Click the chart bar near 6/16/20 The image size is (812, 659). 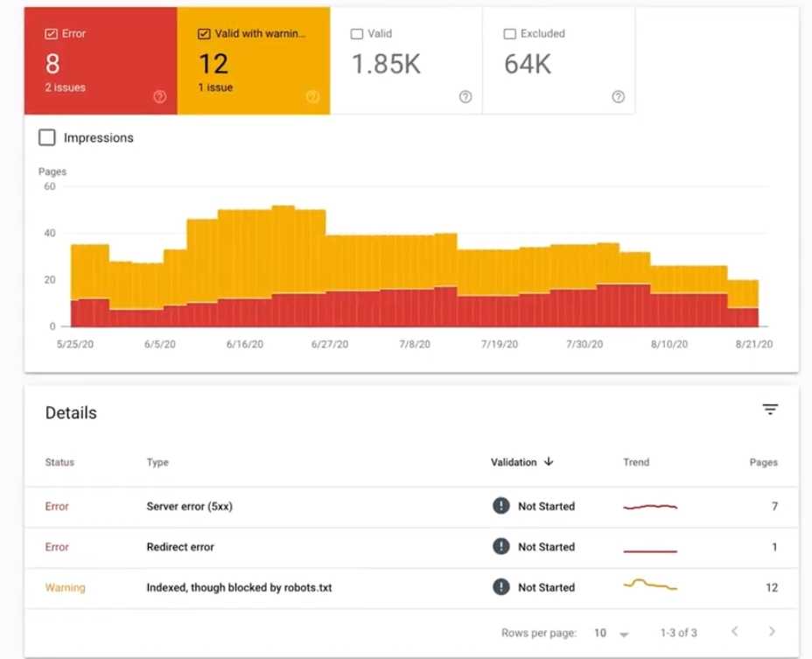coord(245,263)
